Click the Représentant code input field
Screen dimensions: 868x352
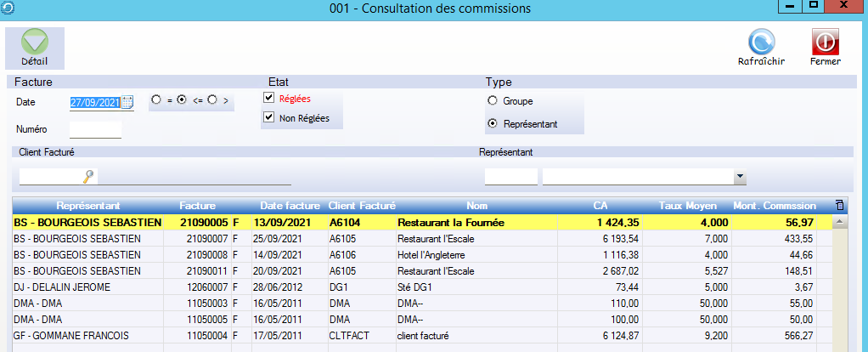(510, 176)
